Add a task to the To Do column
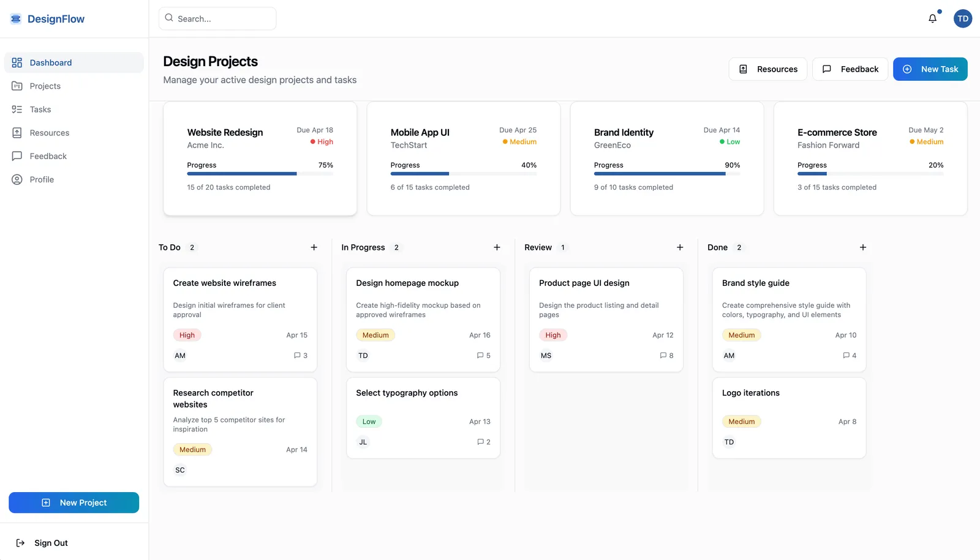This screenshot has height=560, width=980. (x=314, y=247)
